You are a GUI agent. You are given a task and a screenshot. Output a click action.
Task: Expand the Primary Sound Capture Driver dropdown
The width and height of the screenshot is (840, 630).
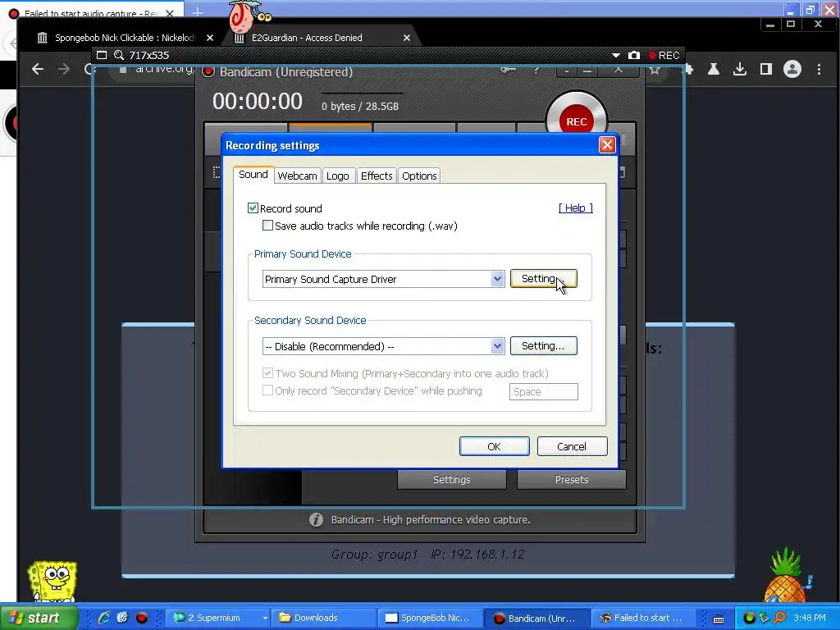[497, 279]
